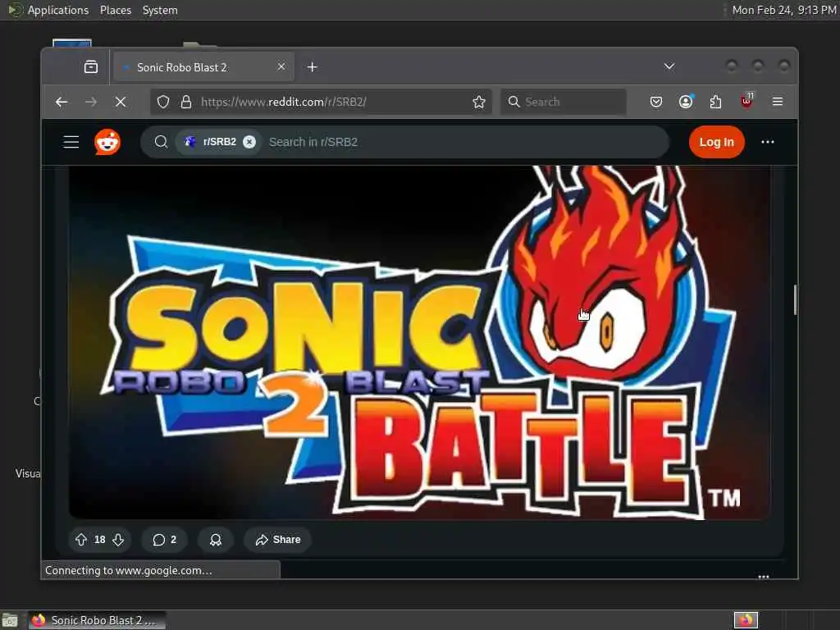Open the uBlock Origin extension popup
This screenshot has height=630, width=840.
click(746, 101)
